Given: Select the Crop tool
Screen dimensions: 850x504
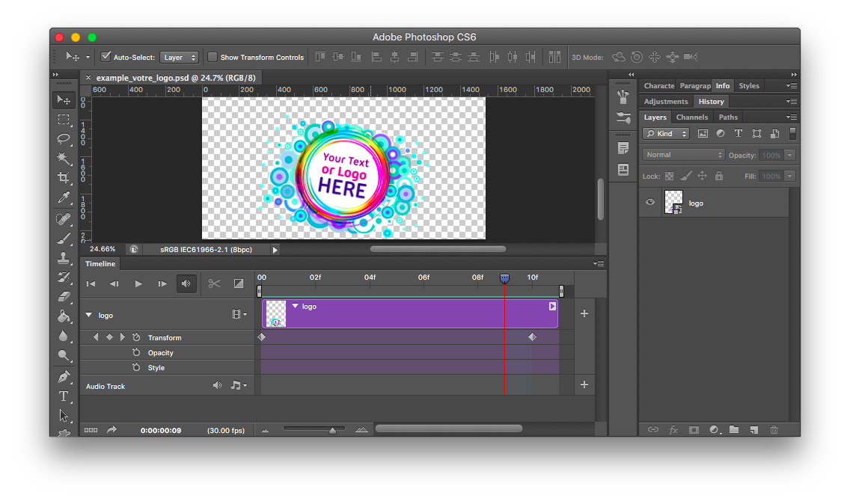Looking at the screenshot, I should [64, 178].
